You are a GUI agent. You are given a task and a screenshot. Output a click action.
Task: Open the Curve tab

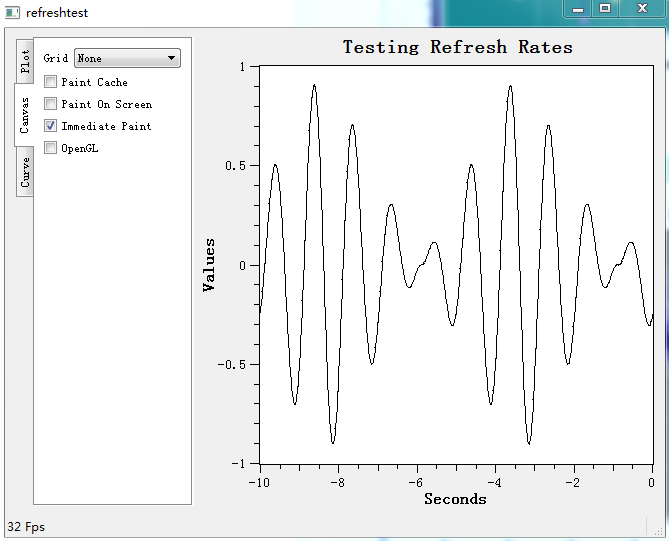coord(24,172)
